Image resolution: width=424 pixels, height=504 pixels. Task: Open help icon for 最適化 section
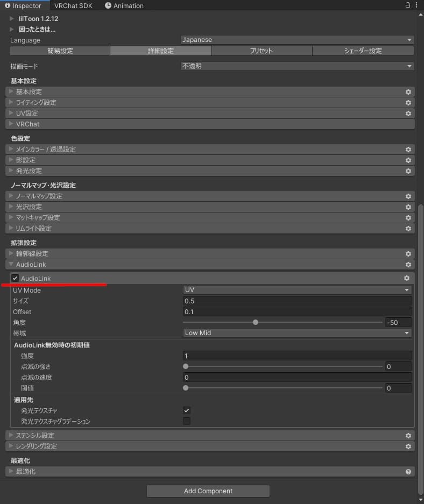[x=408, y=472]
